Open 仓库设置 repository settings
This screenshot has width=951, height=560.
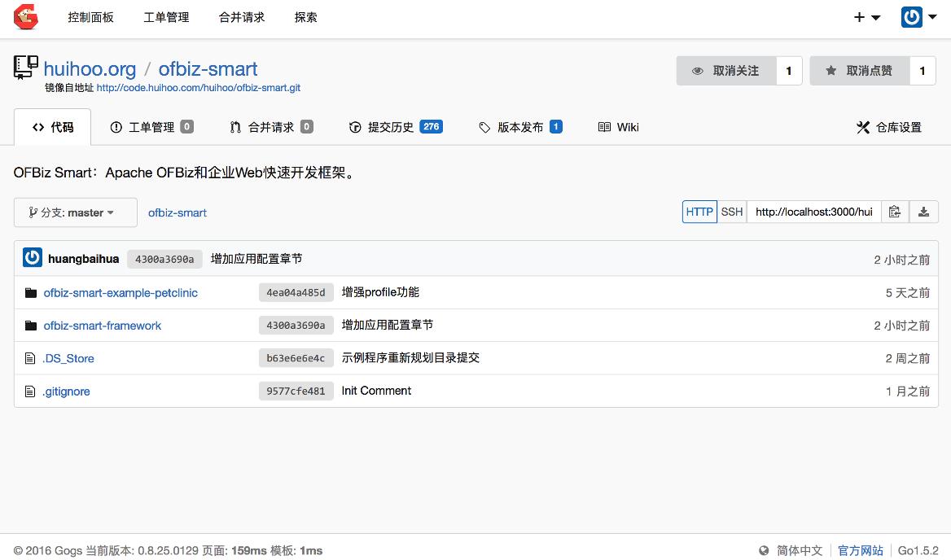(889, 127)
